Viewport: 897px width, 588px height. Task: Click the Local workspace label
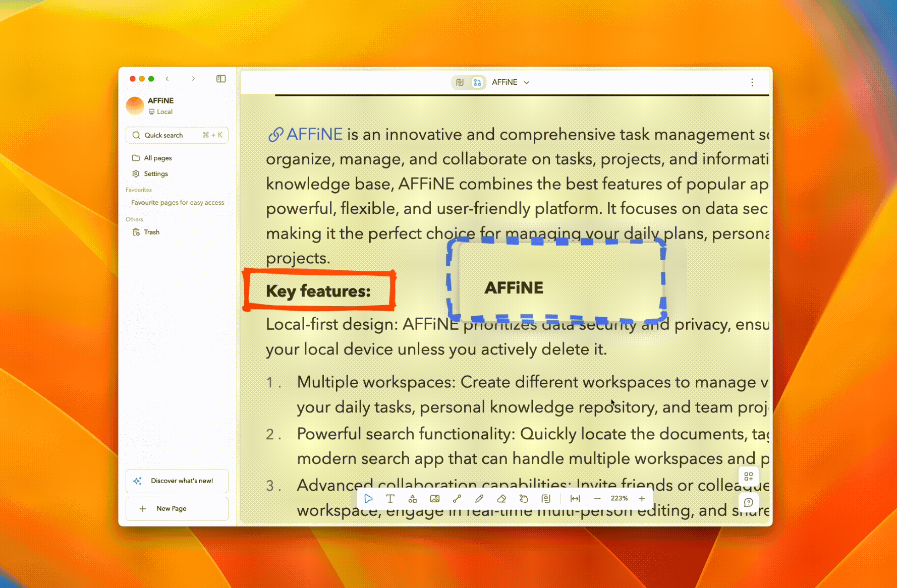160,112
